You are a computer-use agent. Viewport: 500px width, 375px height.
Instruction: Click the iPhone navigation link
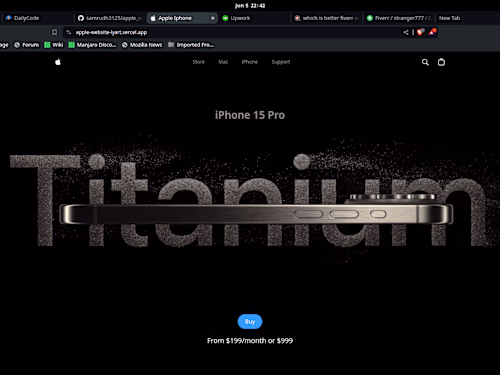point(250,62)
